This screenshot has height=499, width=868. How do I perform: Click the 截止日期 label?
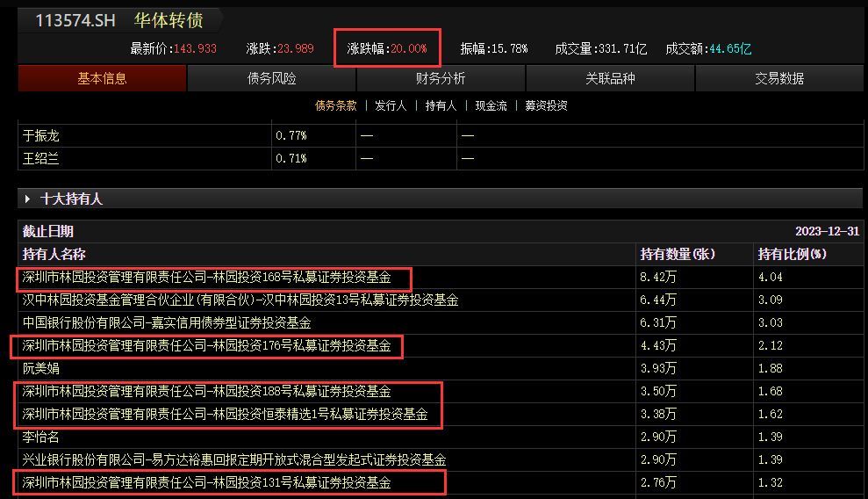(x=48, y=232)
